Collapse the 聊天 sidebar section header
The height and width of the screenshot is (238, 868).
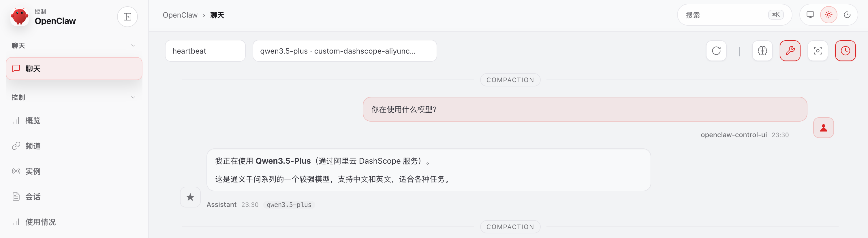click(x=133, y=46)
